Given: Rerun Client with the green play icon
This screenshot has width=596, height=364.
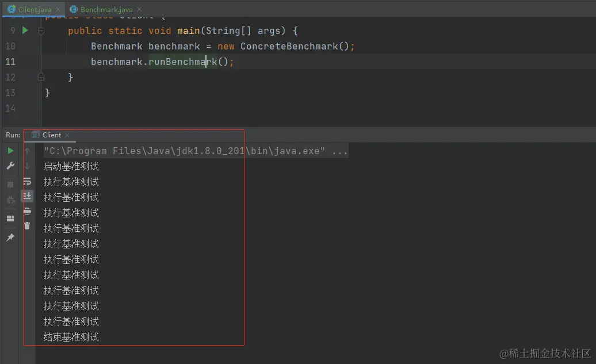Looking at the screenshot, I should 10,151.
